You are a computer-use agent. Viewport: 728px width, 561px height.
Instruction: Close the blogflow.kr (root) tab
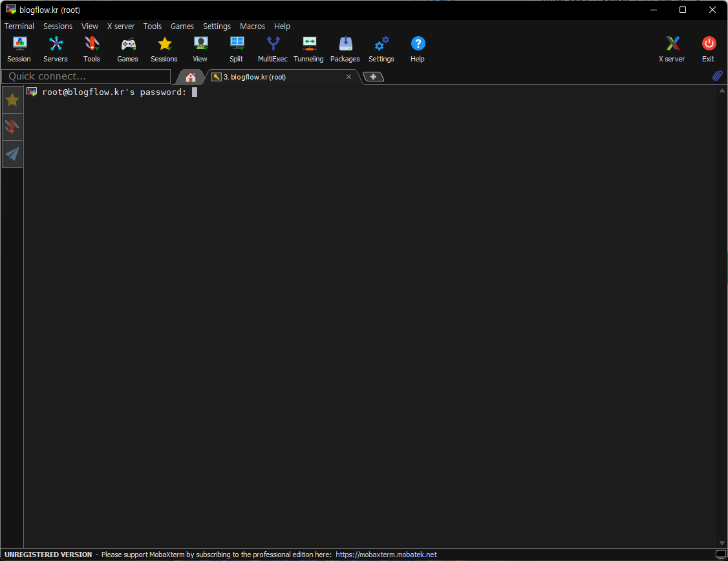click(x=348, y=76)
